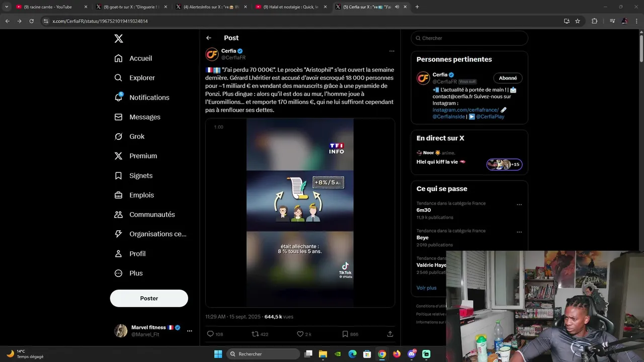Click the Voir plus link
The height and width of the screenshot is (362, 644).
pos(427,288)
